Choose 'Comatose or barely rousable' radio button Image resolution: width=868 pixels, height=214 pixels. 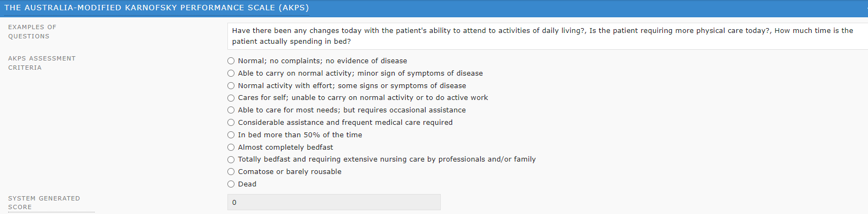[231, 172]
